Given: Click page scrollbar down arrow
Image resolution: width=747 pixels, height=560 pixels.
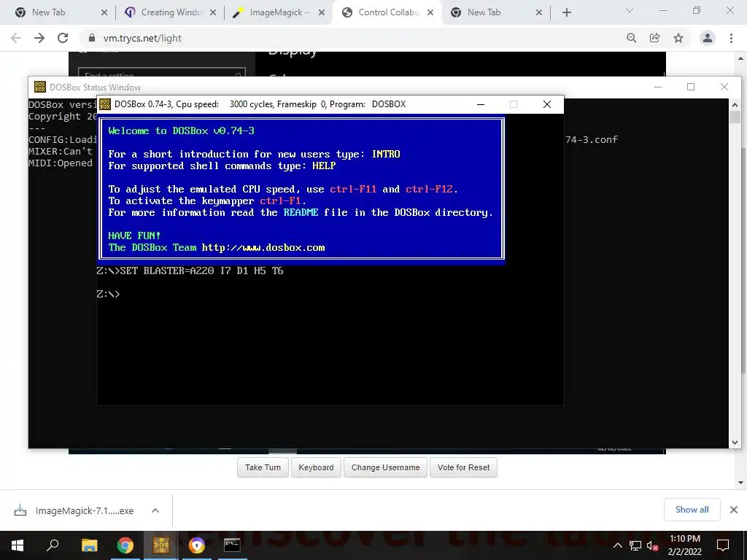Looking at the screenshot, I should 740,483.
